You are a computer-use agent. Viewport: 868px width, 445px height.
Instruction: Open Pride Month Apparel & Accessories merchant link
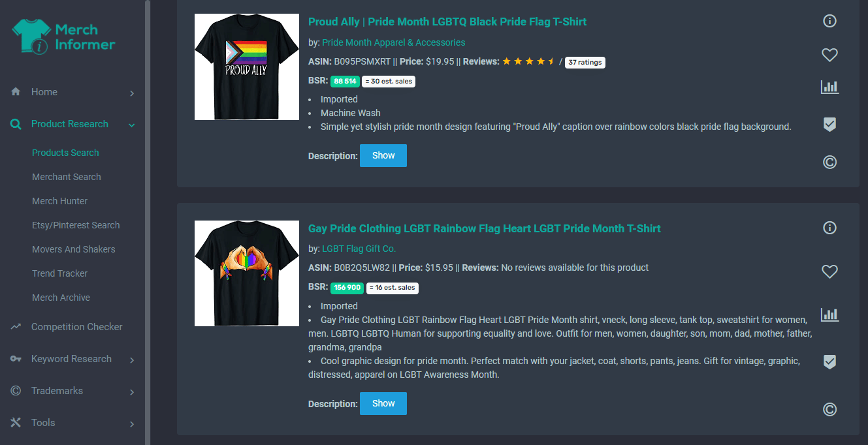394,42
